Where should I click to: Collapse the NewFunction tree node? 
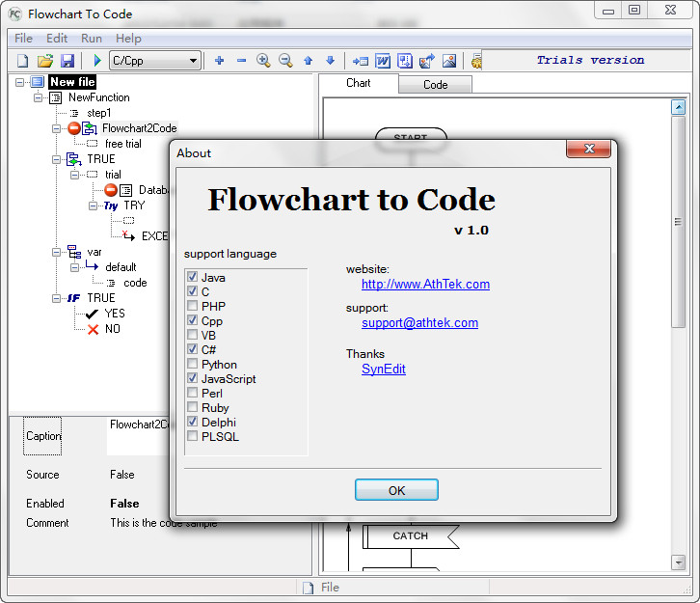[x=38, y=97]
